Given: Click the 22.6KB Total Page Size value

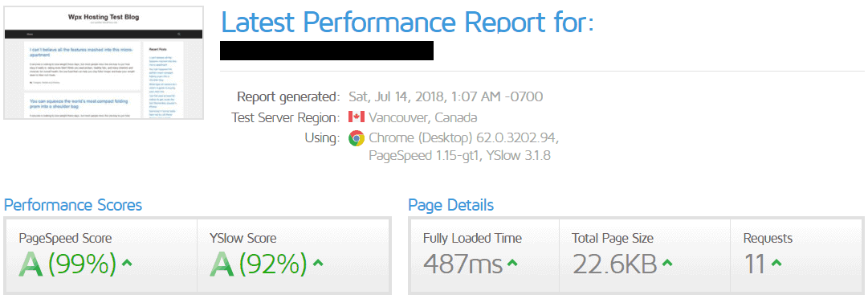Looking at the screenshot, I should (x=614, y=264).
